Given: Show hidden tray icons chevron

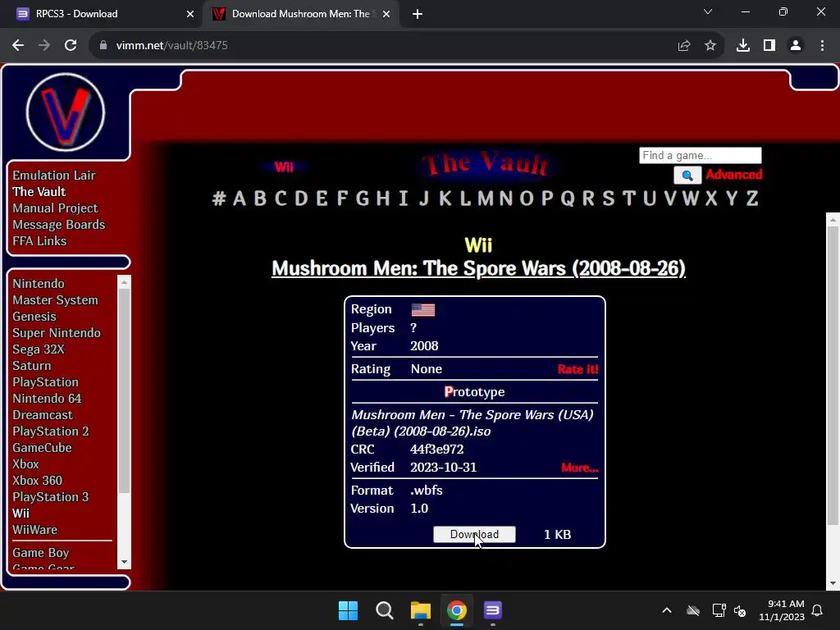Looking at the screenshot, I should 667,610.
